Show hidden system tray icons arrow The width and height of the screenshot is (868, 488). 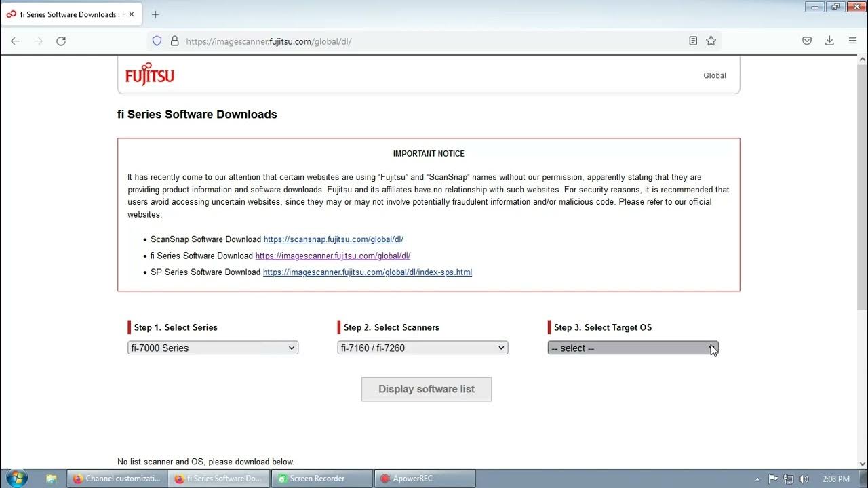757,479
